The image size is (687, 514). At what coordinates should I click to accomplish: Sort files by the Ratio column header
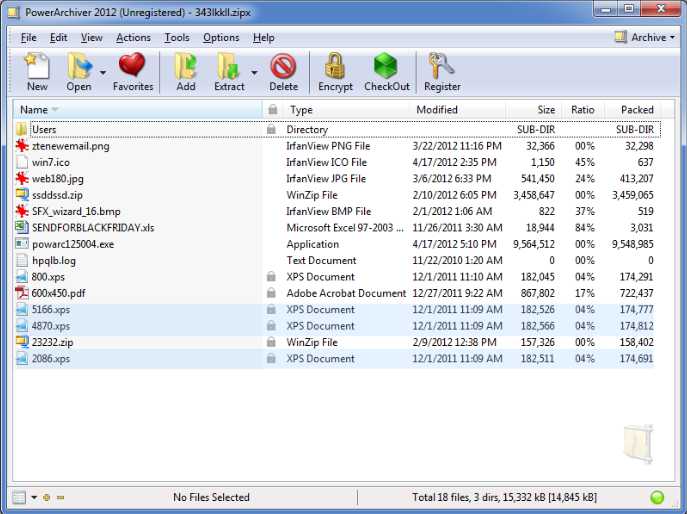(x=582, y=110)
